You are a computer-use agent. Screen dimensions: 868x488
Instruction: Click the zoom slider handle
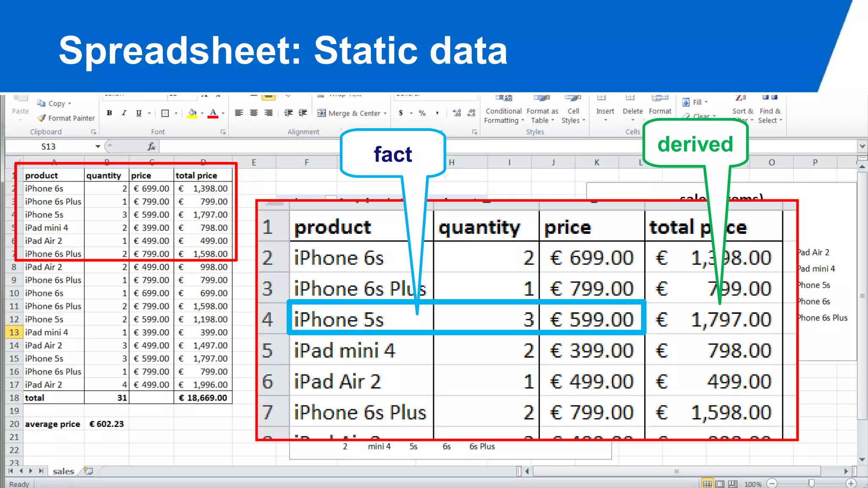tap(811, 483)
